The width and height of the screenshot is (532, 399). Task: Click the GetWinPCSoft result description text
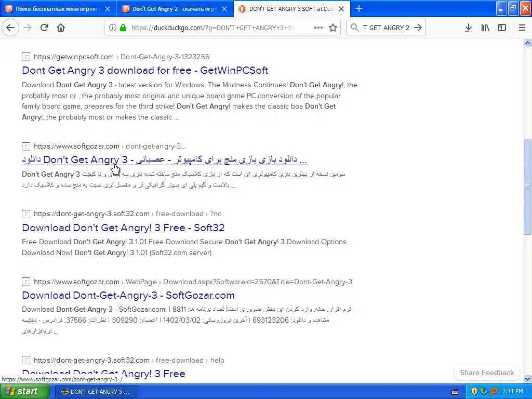(x=189, y=101)
